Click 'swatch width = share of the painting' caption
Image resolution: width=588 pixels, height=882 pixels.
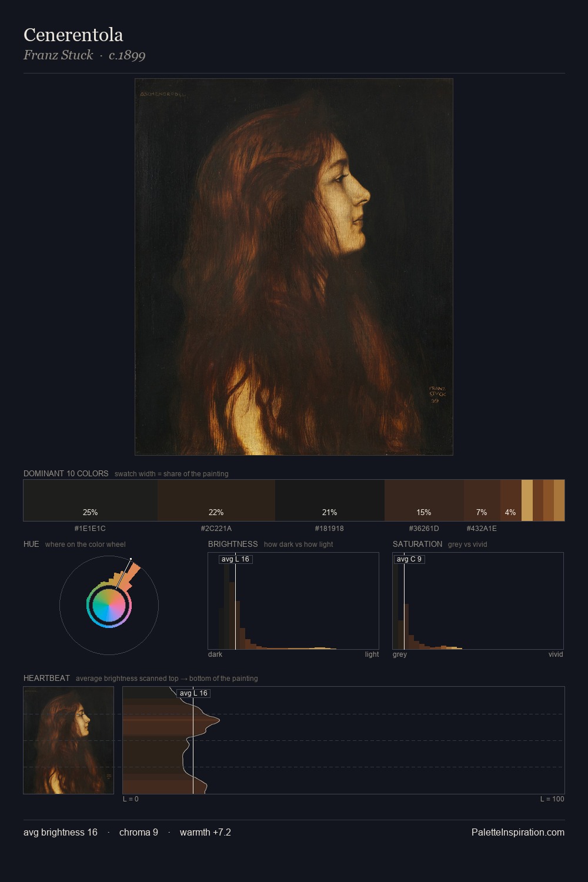[172, 474]
